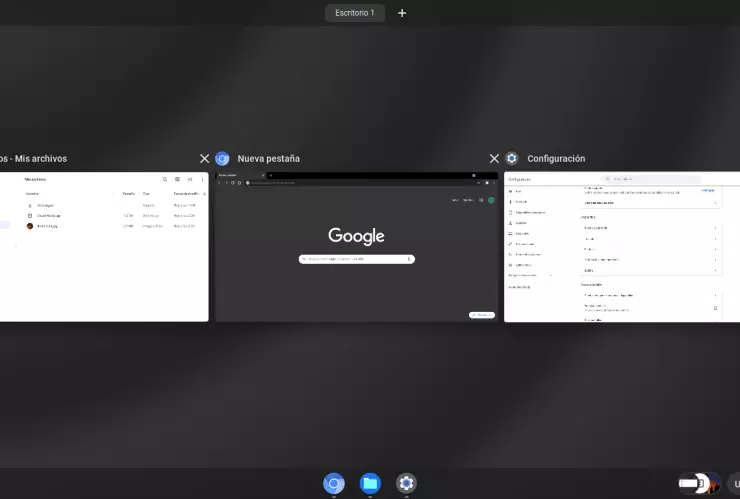Launch Chromium from the shelf
Viewport: 740px width, 499px height.
point(334,483)
